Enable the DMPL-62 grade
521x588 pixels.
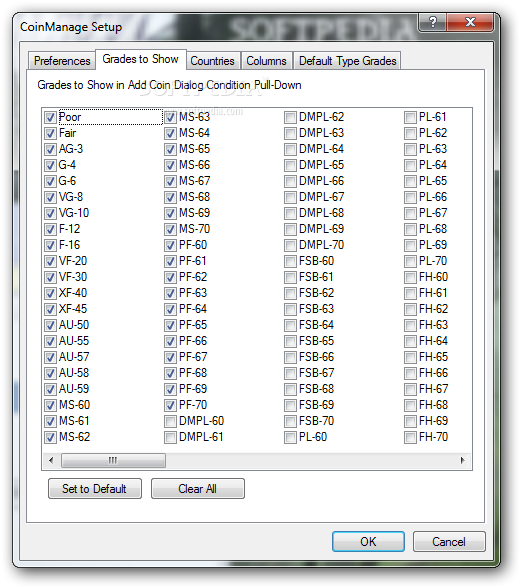click(x=290, y=117)
